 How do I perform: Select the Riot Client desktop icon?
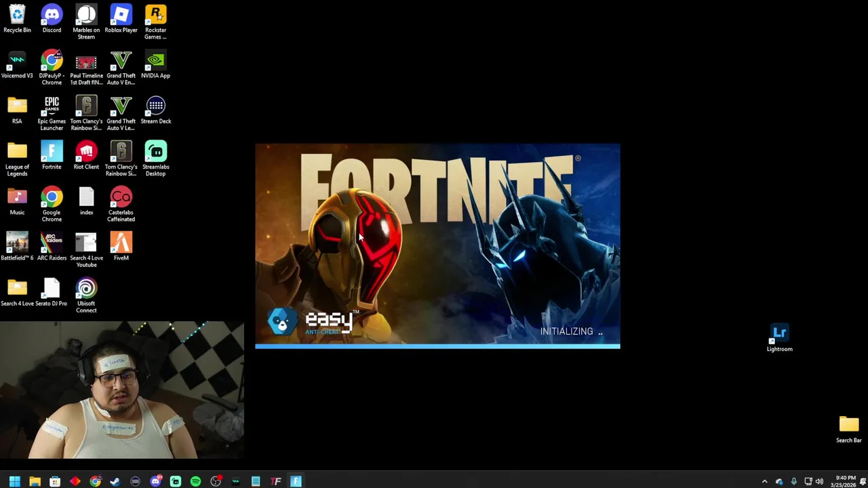coord(86,155)
